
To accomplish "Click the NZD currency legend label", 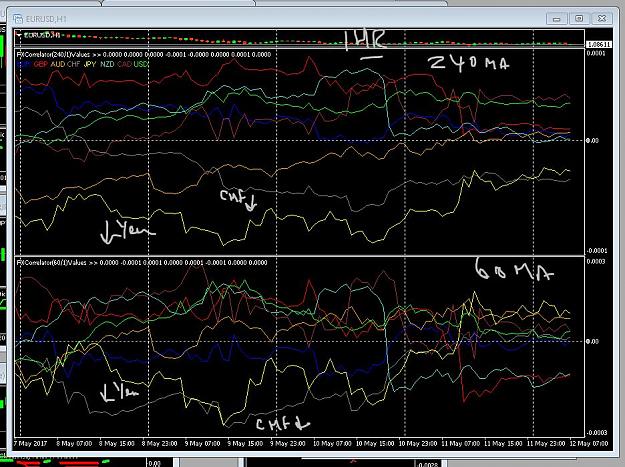I will tap(107, 64).
